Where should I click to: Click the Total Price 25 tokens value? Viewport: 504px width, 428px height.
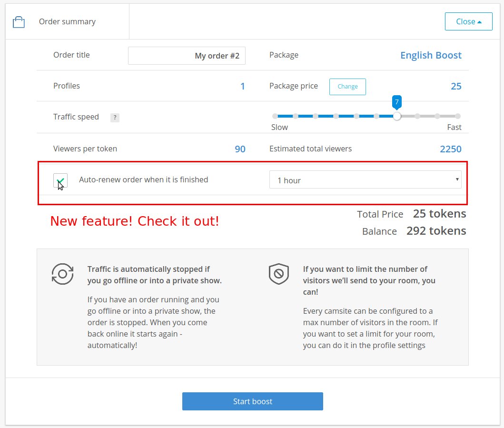(439, 213)
